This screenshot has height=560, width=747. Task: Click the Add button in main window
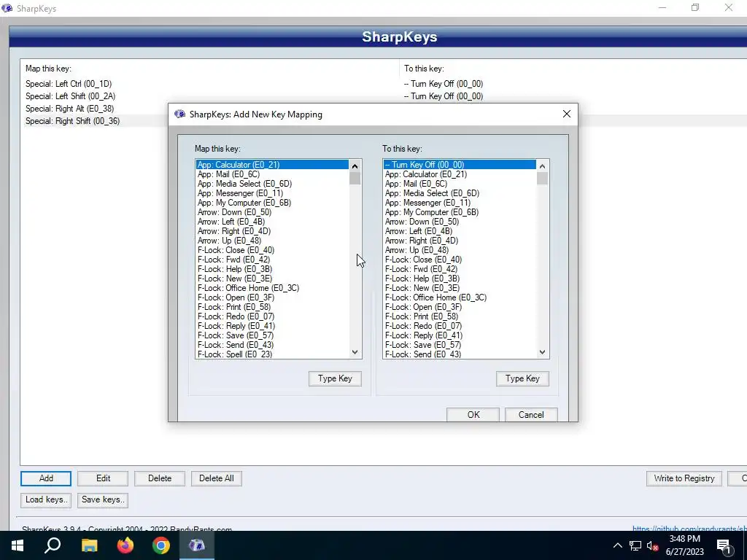[46, 478]
